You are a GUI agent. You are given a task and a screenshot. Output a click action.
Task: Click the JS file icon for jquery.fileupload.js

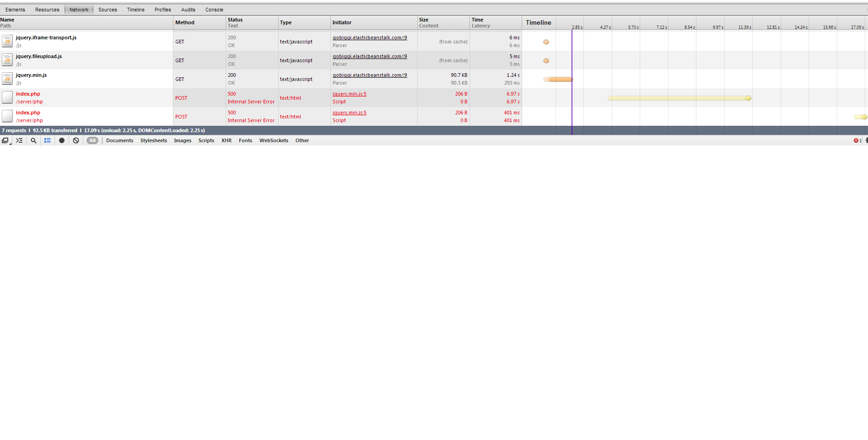point(7,60)
